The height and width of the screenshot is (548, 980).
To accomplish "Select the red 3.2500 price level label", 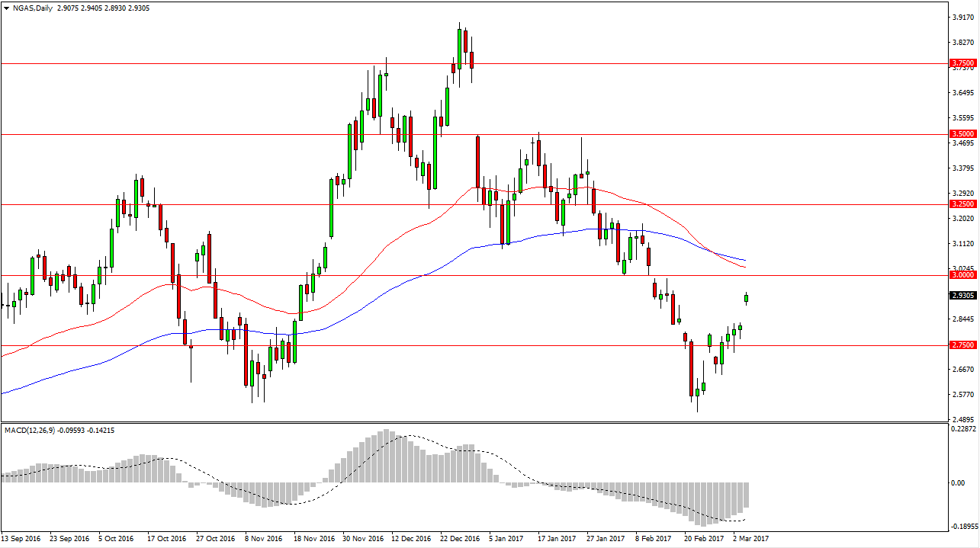I will [x=962, y=204].
